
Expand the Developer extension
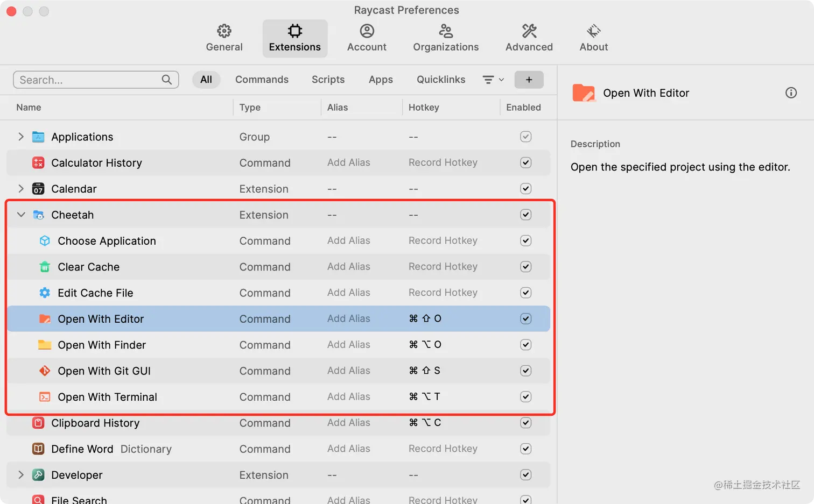[x=21, y=475]
